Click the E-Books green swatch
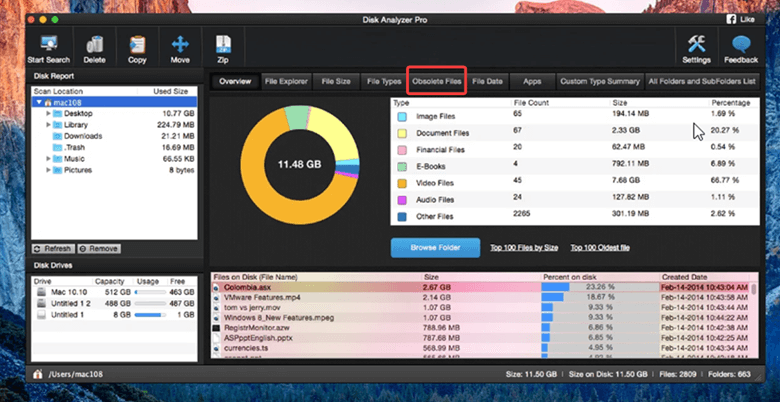Viewport: 780px width, 402px height. [x=402, y=167]
